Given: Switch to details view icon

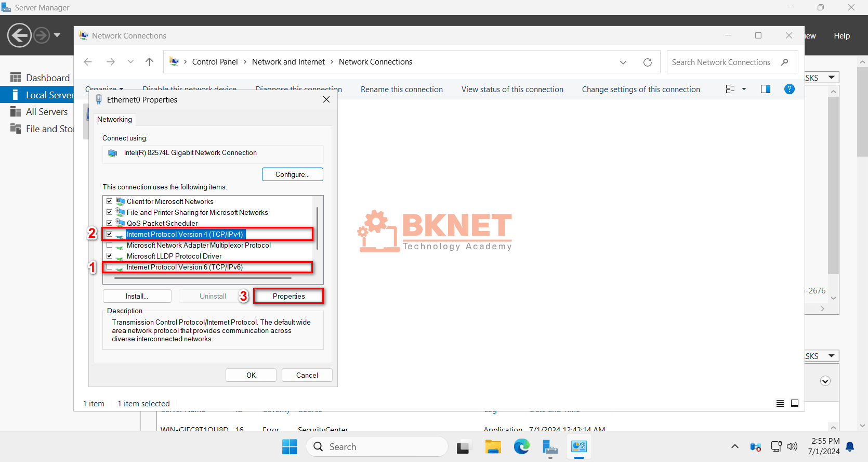Looking at the screenshot, I should point(780,403).
